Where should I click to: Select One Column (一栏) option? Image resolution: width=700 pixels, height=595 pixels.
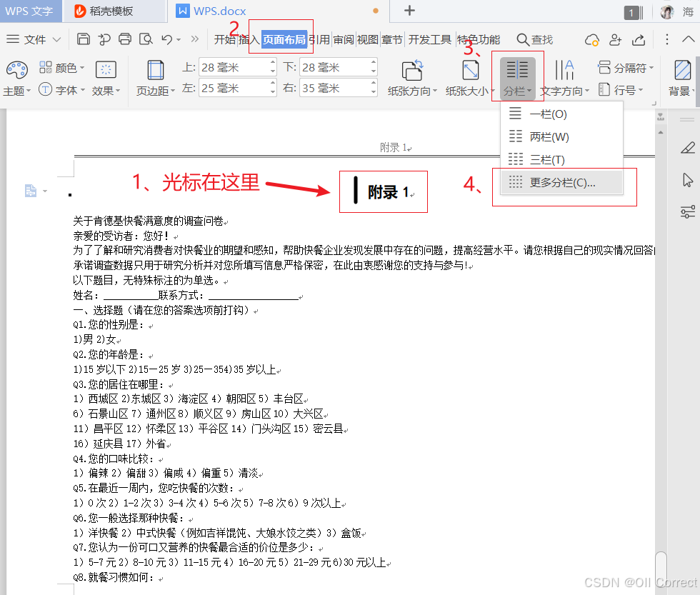(x=561, y=114)
